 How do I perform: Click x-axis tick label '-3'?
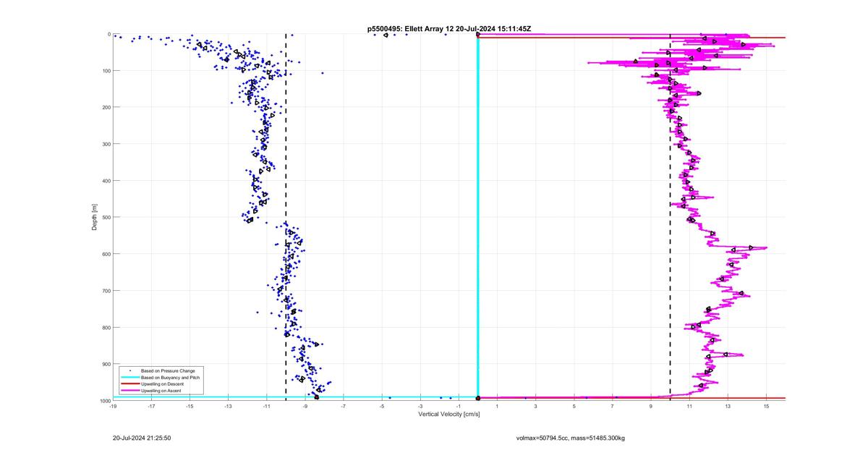(x=420, y=406)
